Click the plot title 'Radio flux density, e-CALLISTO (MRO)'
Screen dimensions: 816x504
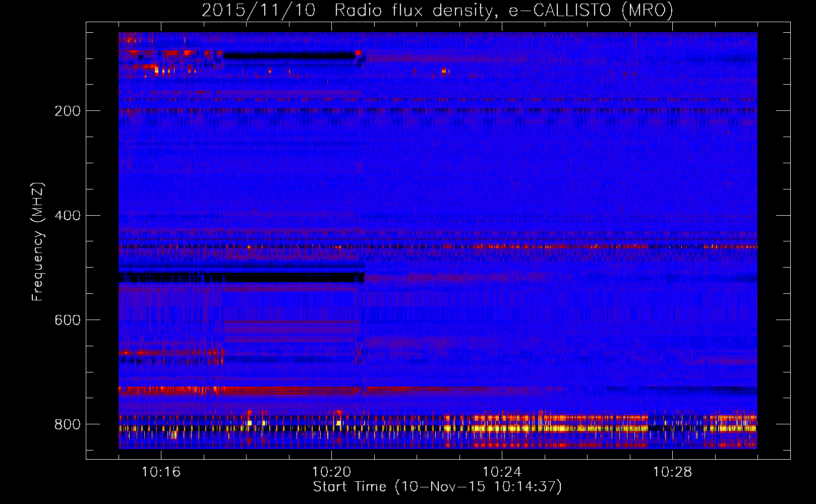pyautogui.click(x=503, y=11)
